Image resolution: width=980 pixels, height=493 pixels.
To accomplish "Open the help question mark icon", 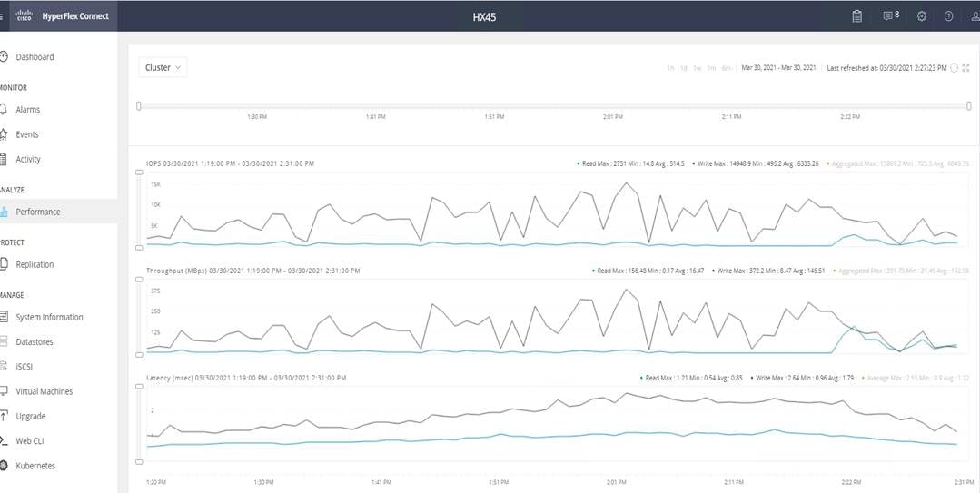I will click(949, 16).
